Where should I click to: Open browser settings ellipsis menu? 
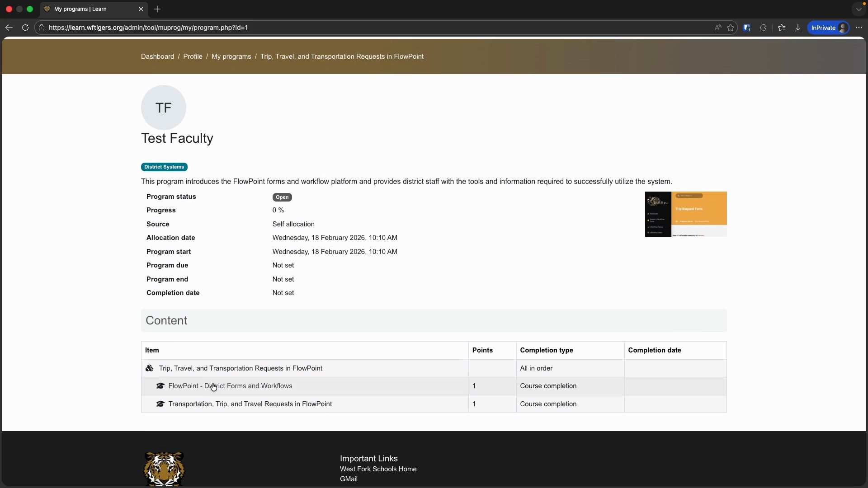[859, 28]
